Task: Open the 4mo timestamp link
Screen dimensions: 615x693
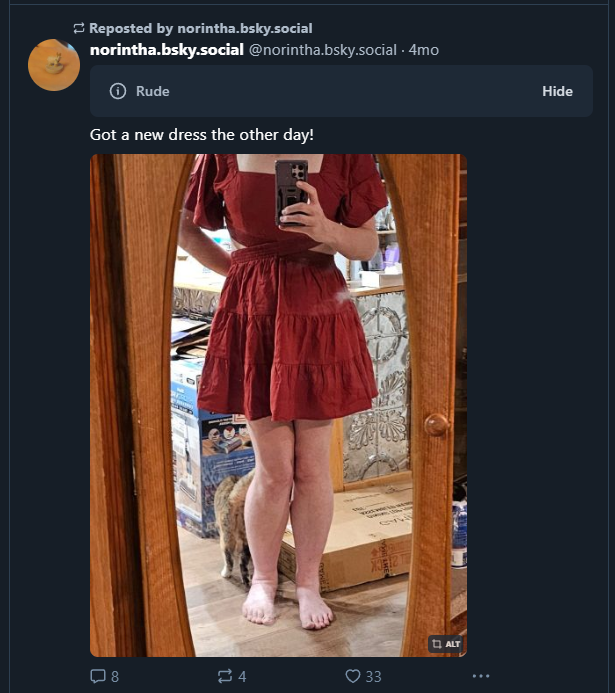Action: 424,50
